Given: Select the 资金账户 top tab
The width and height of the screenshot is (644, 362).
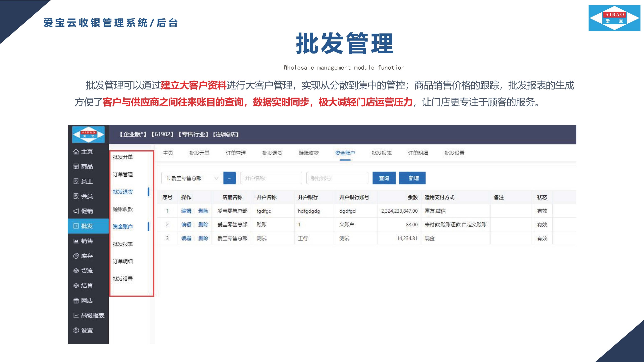Looking at the screenshot, I should click(345, 153).
